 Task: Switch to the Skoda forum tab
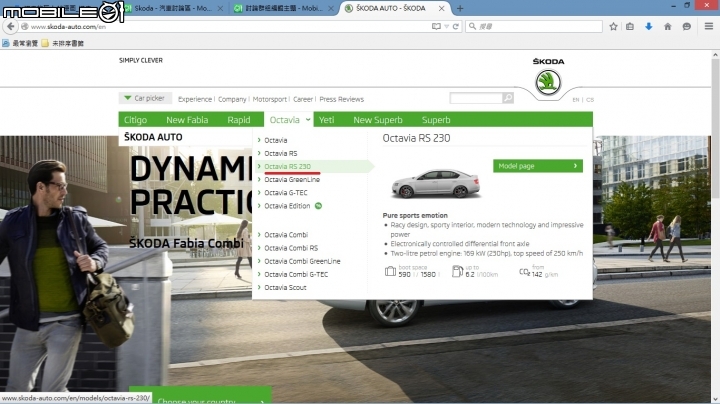[x=173, y=8]
